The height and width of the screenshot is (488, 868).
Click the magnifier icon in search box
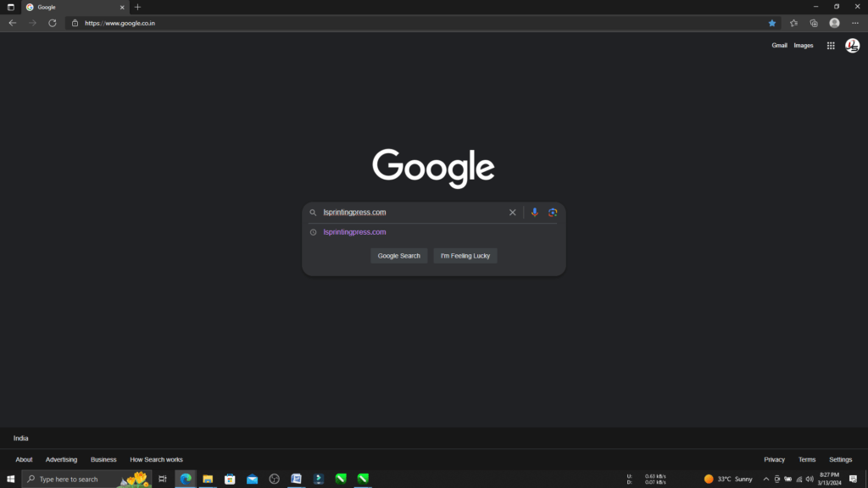pos(313,213)
